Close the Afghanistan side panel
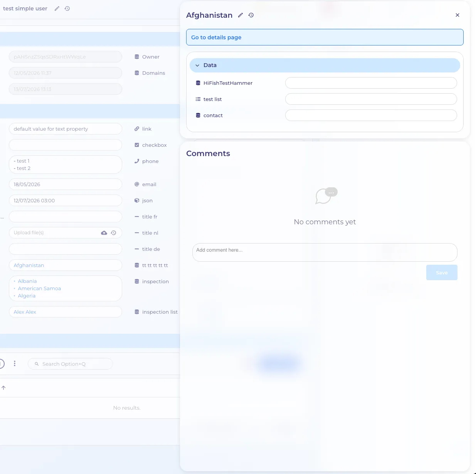 457,15
